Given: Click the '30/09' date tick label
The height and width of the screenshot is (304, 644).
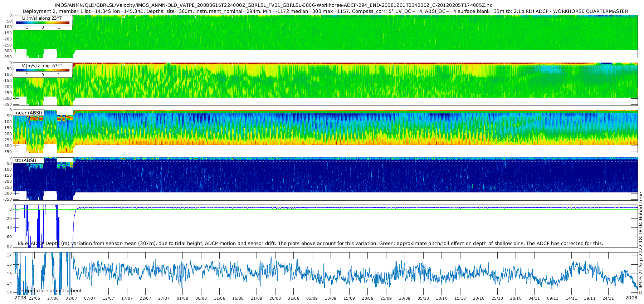Looking at the screenshot, I should click(405, 298).
